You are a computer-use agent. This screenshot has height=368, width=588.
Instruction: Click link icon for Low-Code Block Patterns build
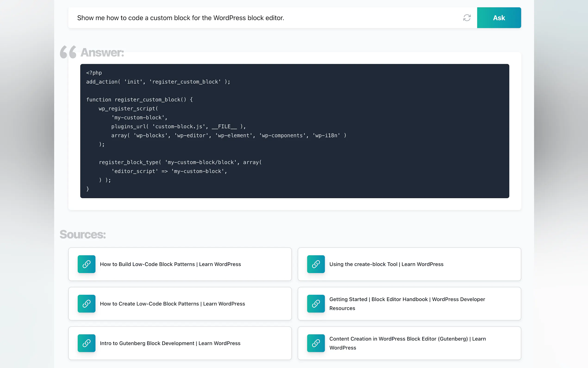[87, 264]
